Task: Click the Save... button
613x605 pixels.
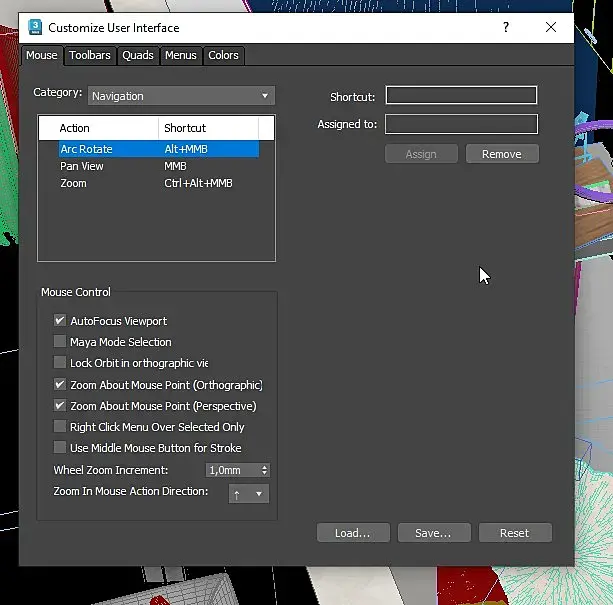Action: pyautogui.click(x=434, y=533)
